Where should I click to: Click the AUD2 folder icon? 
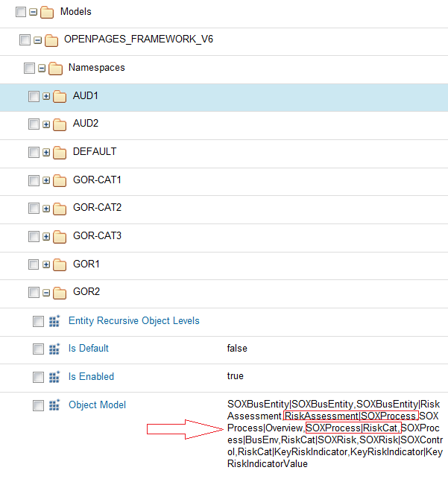click(x=60, y=124)
